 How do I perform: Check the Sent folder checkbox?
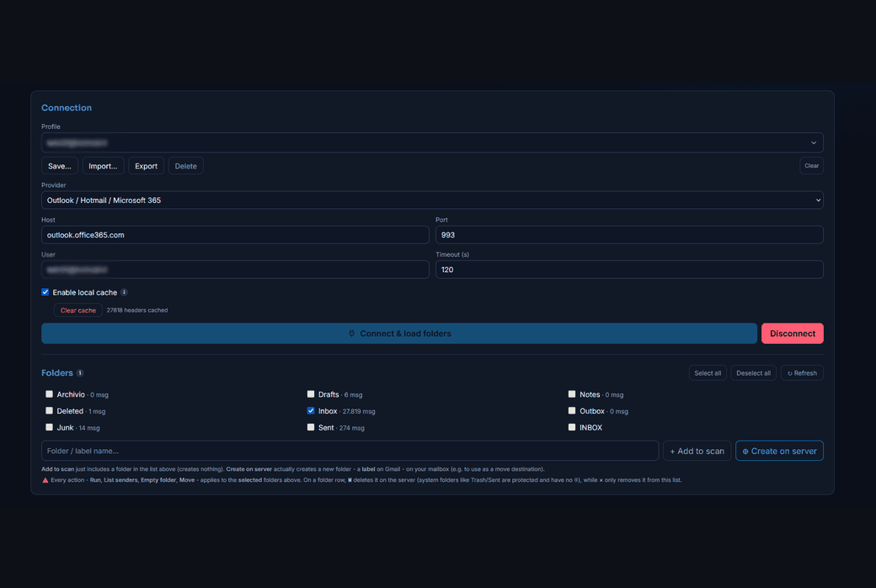[x=311, y=427]
